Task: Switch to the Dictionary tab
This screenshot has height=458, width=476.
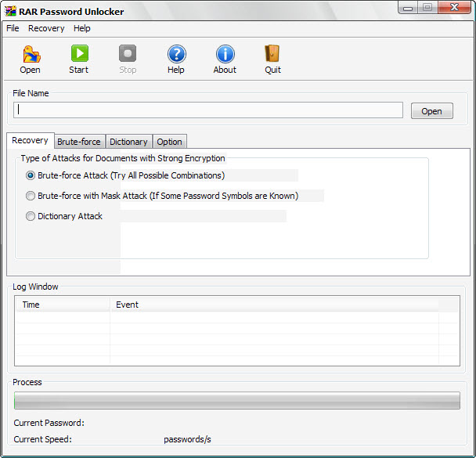Action: (x=128, y=142)
